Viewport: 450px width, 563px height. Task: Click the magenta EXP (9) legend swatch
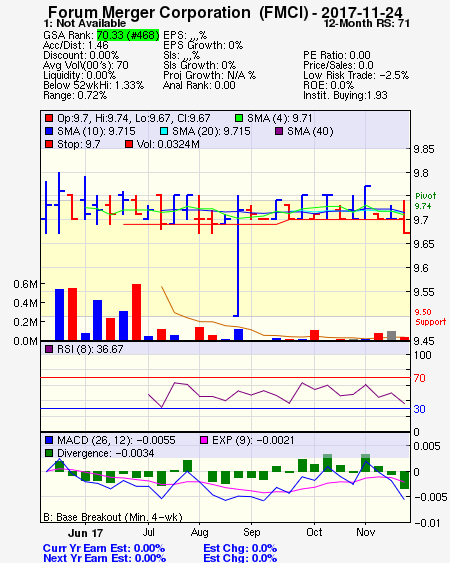(x=204, y=440)
